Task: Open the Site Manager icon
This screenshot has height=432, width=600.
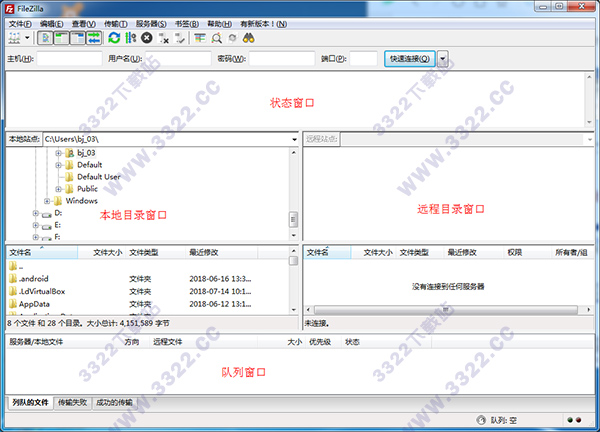Action: (x=15, y=38)
